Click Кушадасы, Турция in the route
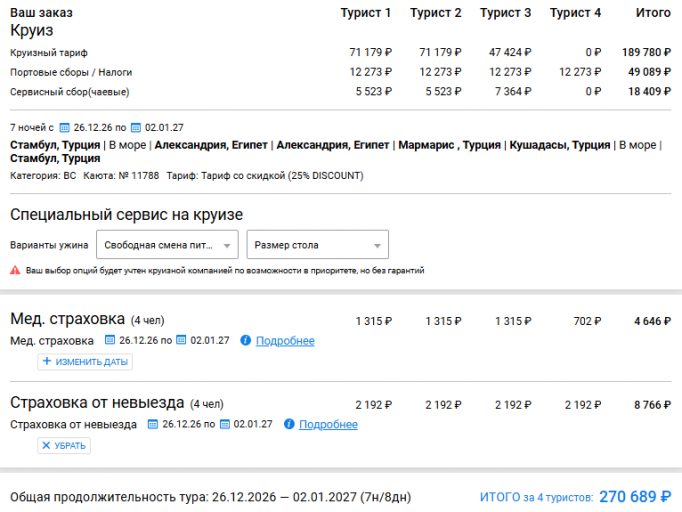 (x=560, y=145)
